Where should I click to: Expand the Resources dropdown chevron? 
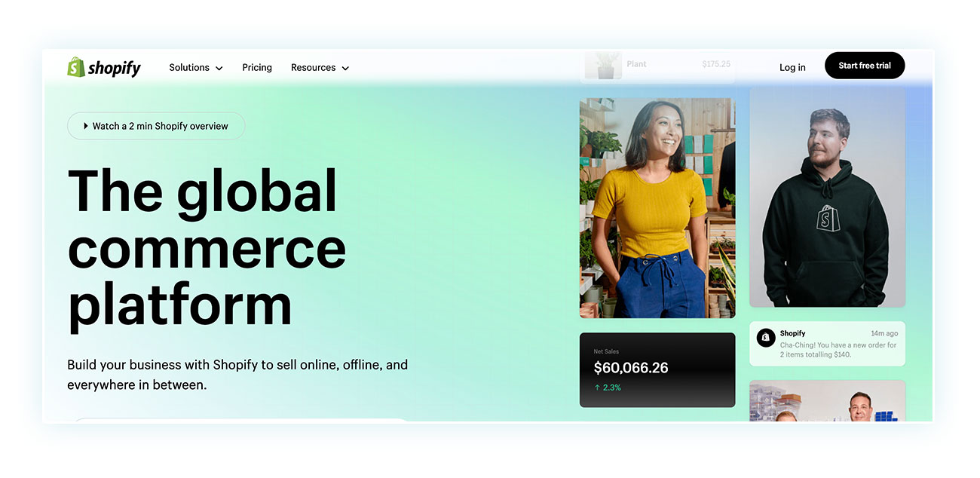pos(345,68)
